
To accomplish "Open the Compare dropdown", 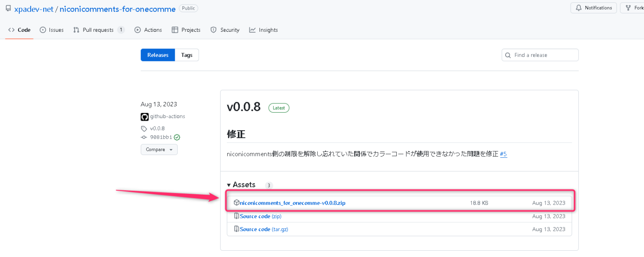I will [x=159, y=149].
